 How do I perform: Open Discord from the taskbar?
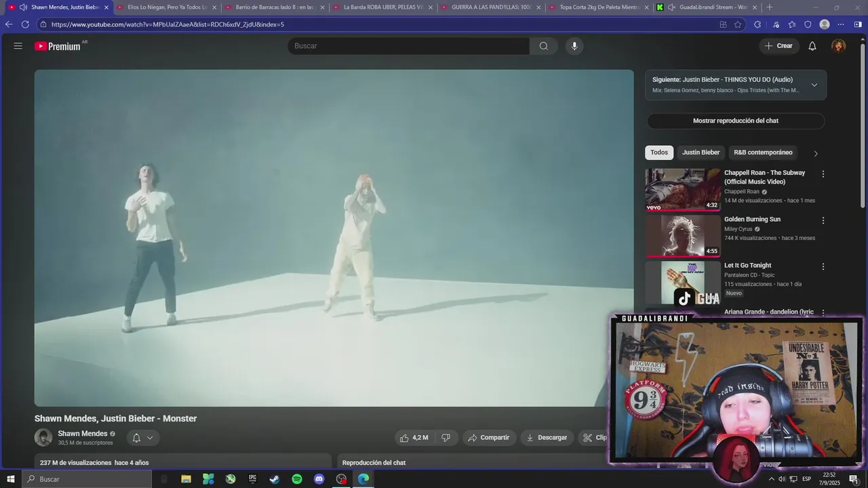(x=319, y=479)
